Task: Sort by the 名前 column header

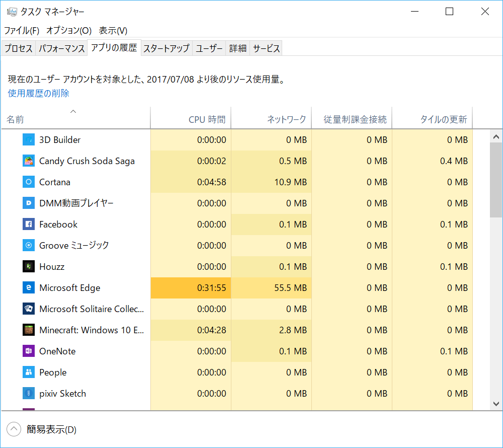Action: (76, 118)
